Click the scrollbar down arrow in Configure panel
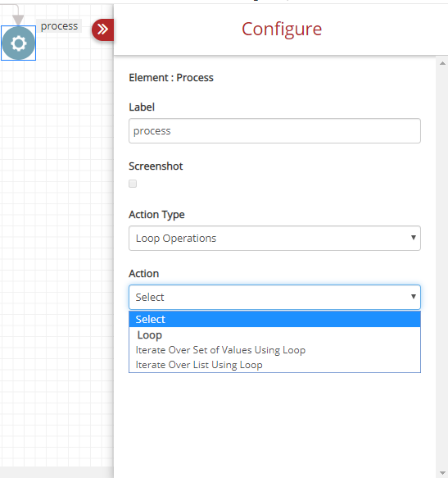 pos(442,473)
